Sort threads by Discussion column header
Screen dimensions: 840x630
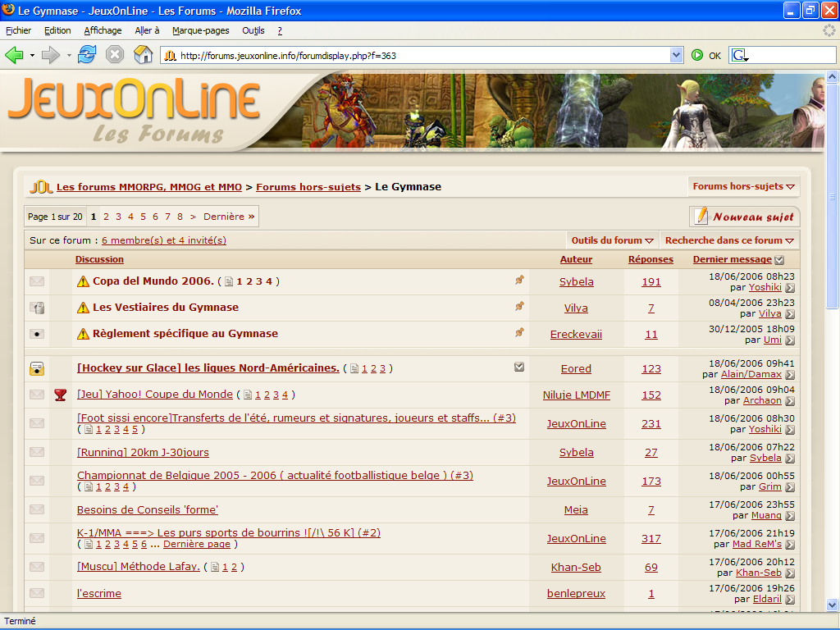[99, 259]
